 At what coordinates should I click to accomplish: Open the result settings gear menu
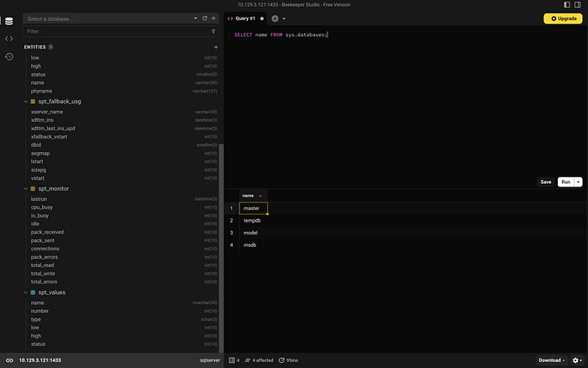[577, 360]
